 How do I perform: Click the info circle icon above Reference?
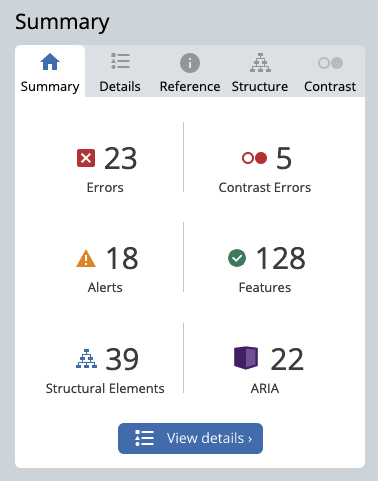coord(190,63)
